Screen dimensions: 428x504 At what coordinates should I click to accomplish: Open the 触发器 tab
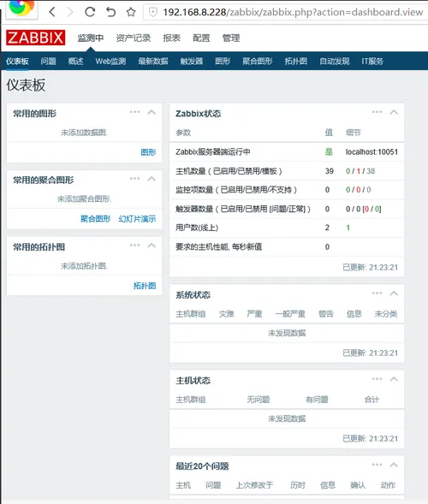coord(192,61)
